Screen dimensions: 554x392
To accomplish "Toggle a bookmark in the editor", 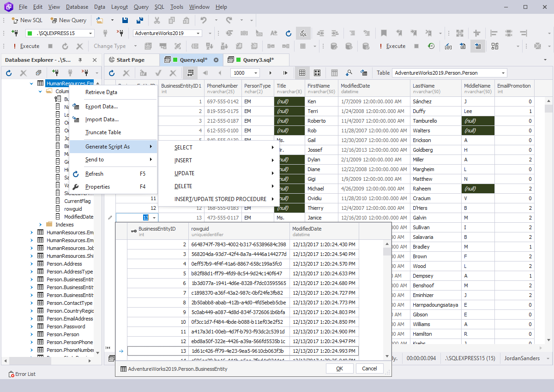I will click(384, 33).
